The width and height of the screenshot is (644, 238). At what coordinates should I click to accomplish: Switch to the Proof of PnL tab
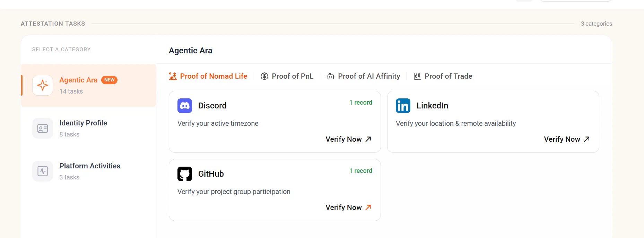pos(287,76)
